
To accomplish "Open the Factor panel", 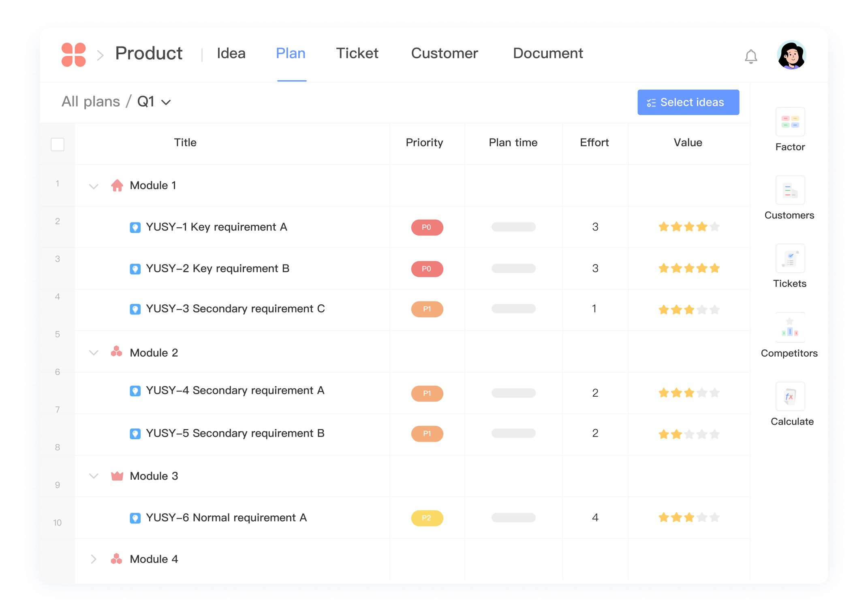I will (789, 126).
